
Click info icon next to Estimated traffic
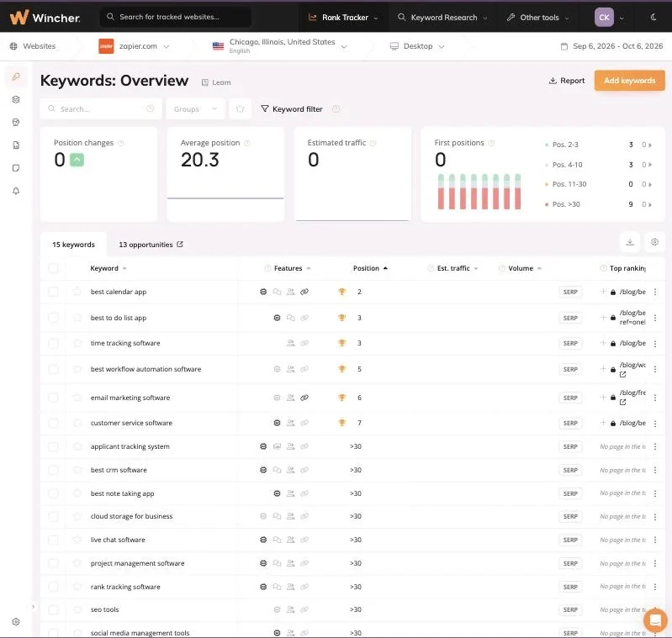tap(373, 143)
